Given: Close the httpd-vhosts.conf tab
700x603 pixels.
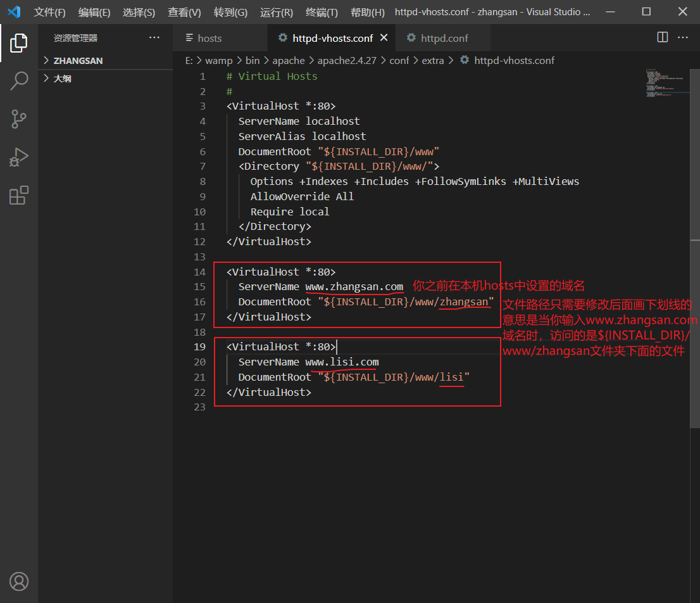Looking at the screenshot, I should point(384,38).
